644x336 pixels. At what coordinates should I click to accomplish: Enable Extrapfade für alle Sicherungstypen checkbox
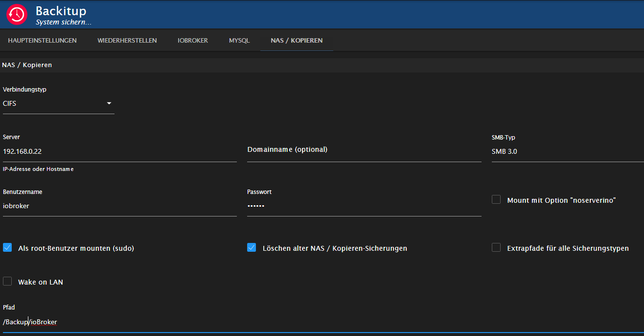pyautogui.click(x=496, y=247)
